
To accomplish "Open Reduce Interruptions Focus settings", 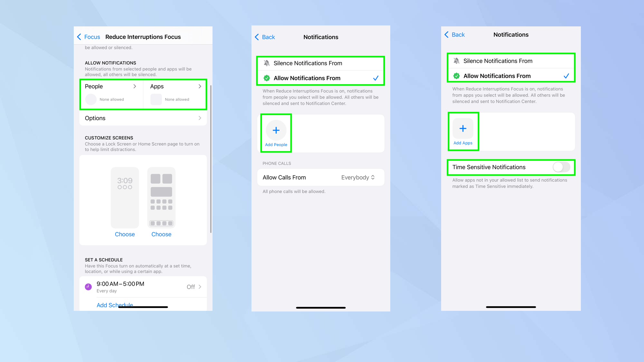I will (x=142, y=37).
